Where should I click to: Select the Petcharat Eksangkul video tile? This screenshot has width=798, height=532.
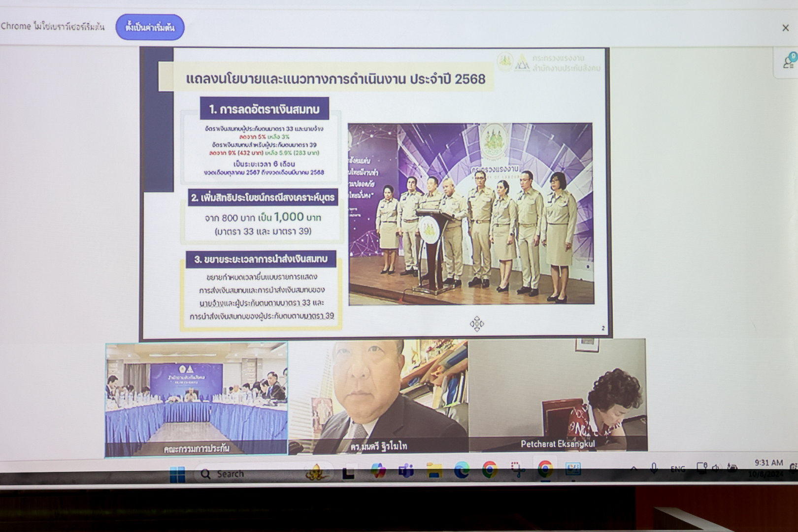pos(557,395)
